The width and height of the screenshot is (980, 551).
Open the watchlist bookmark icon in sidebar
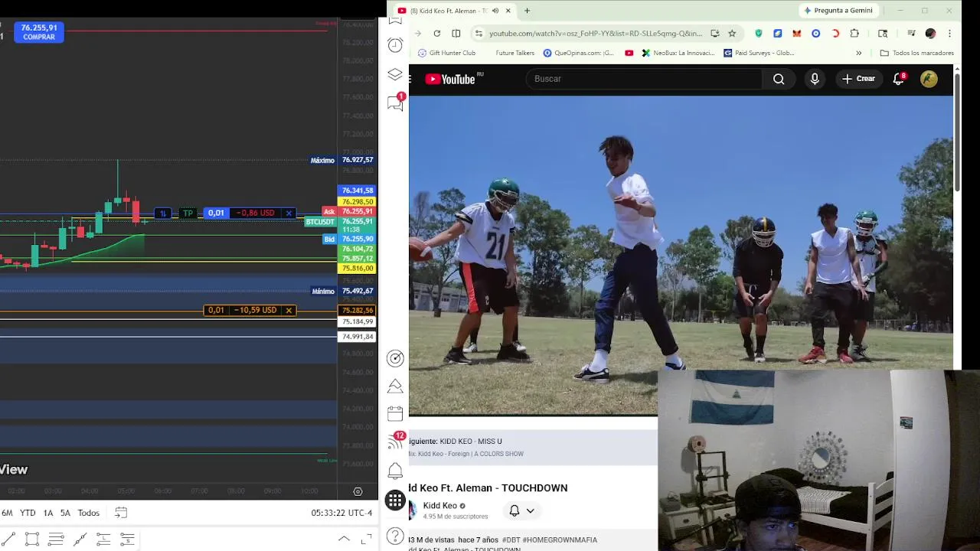point(395,19)
